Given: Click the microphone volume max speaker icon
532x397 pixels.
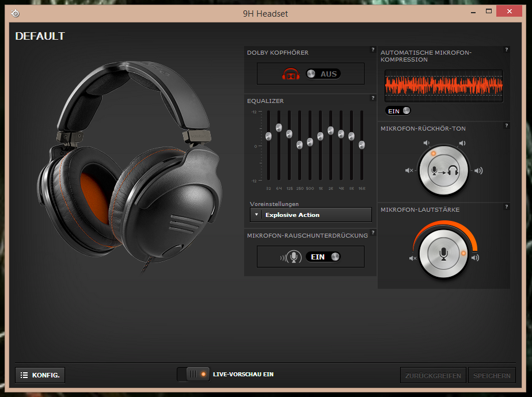Looking at the screenshot, I should click(475, 258).
